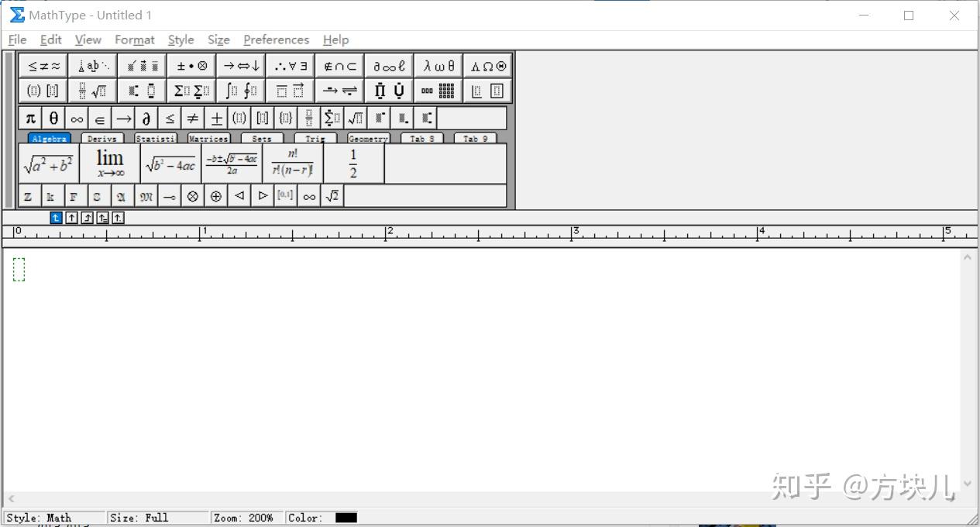Insert the right arrow symbol
The width and height of the screenshot is (980, 527).
click(123, 118)
